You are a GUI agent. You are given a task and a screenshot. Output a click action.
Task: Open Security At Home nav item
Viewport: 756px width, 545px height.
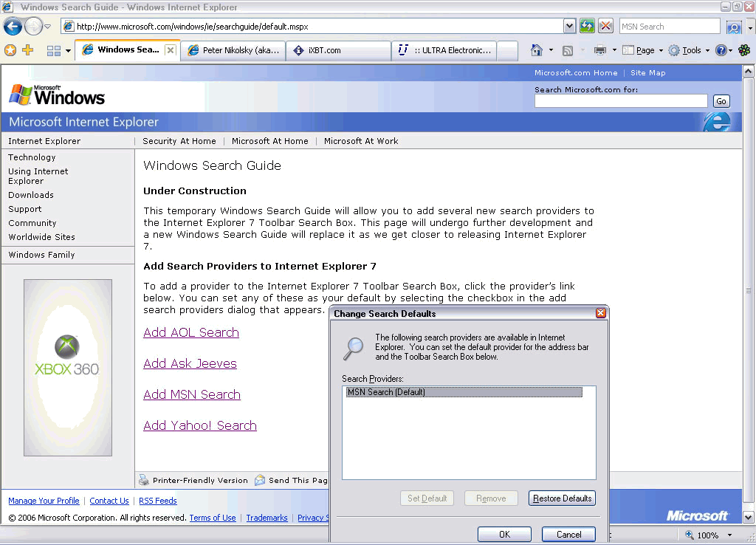tap(179, 141)
